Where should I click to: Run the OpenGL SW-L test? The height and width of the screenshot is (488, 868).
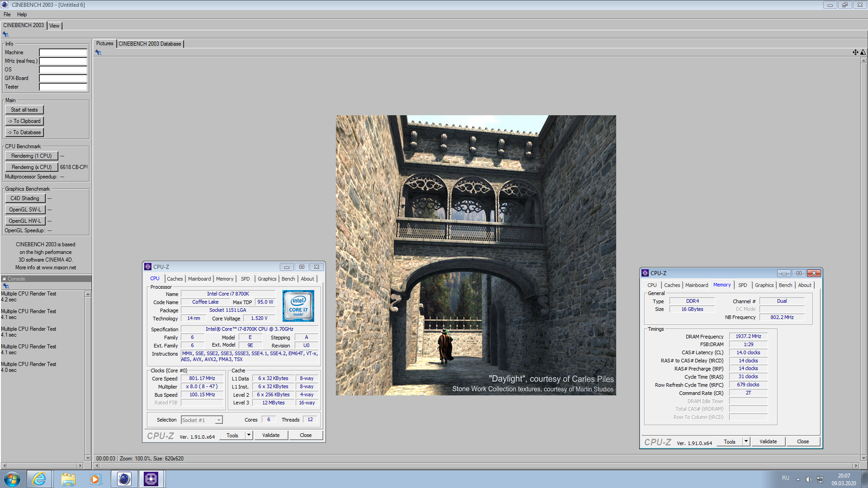(25, 210)
